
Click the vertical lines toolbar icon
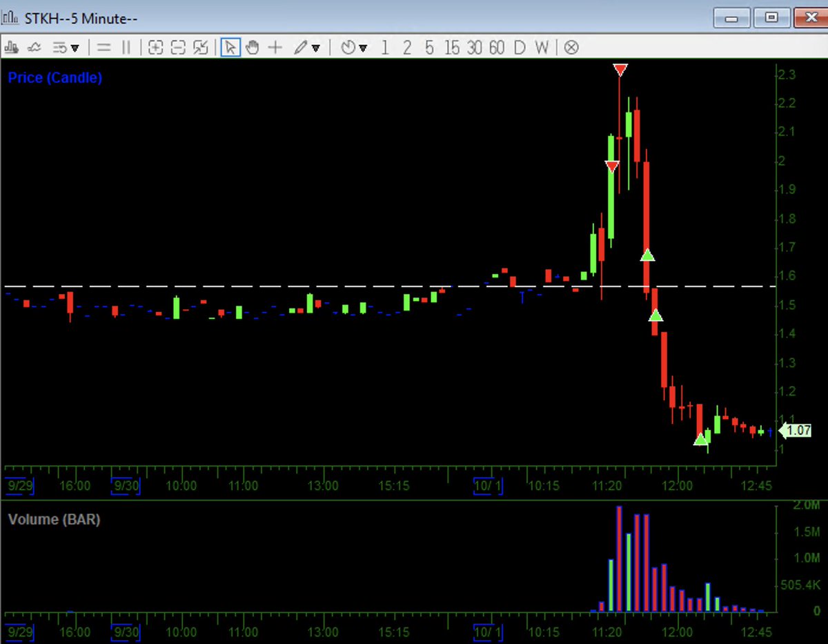[x=126, y=48]
